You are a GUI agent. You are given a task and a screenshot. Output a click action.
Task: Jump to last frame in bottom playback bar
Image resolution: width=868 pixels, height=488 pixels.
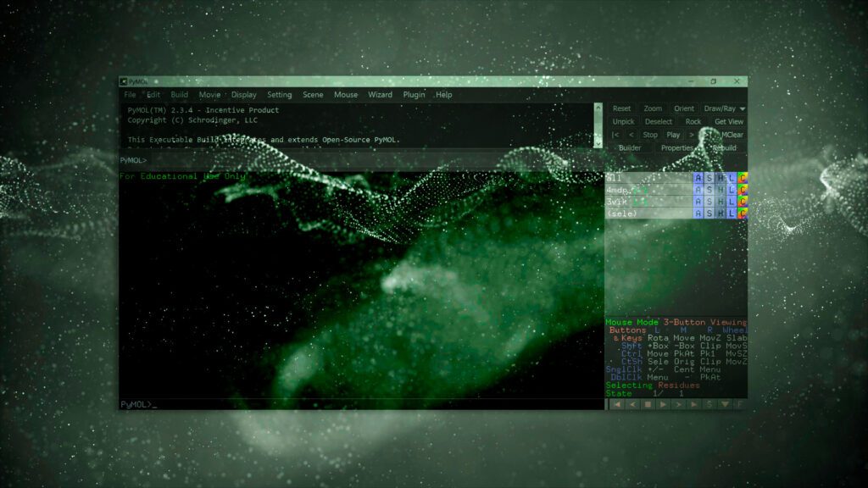pyautogui.click(x=693, y=404)
